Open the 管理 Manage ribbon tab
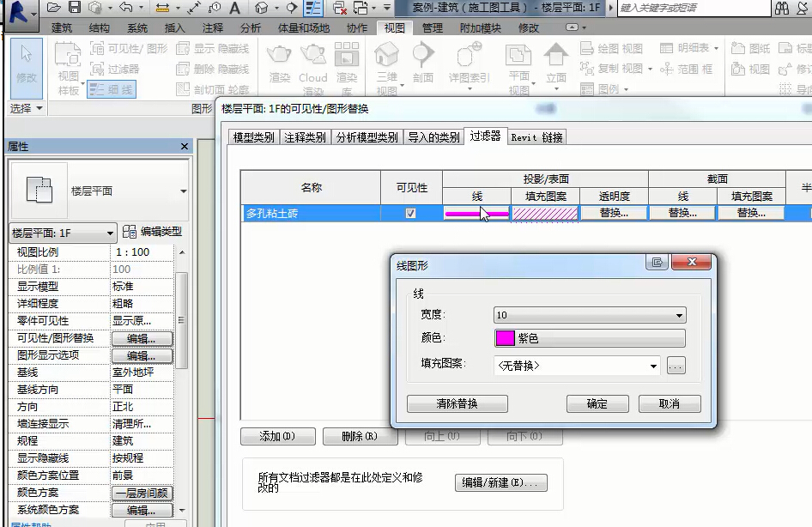The image size is (812, 527). tap(433, 28)
